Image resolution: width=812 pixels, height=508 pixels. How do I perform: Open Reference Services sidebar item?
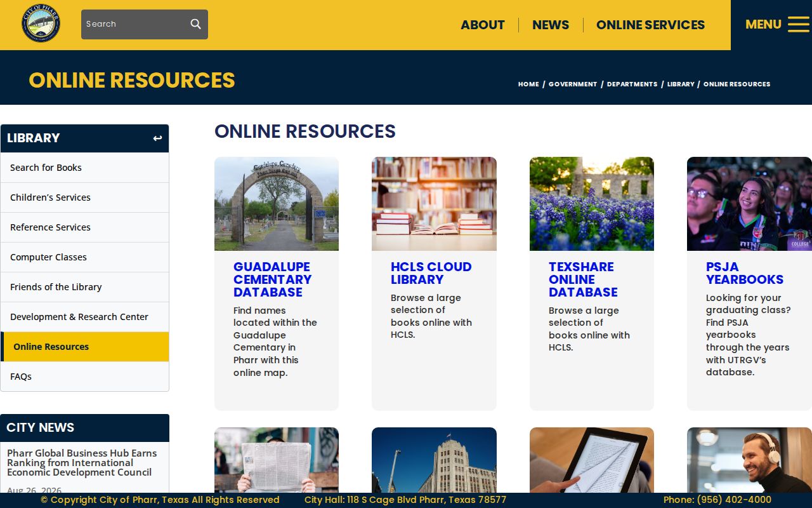[x=84, y=227]
